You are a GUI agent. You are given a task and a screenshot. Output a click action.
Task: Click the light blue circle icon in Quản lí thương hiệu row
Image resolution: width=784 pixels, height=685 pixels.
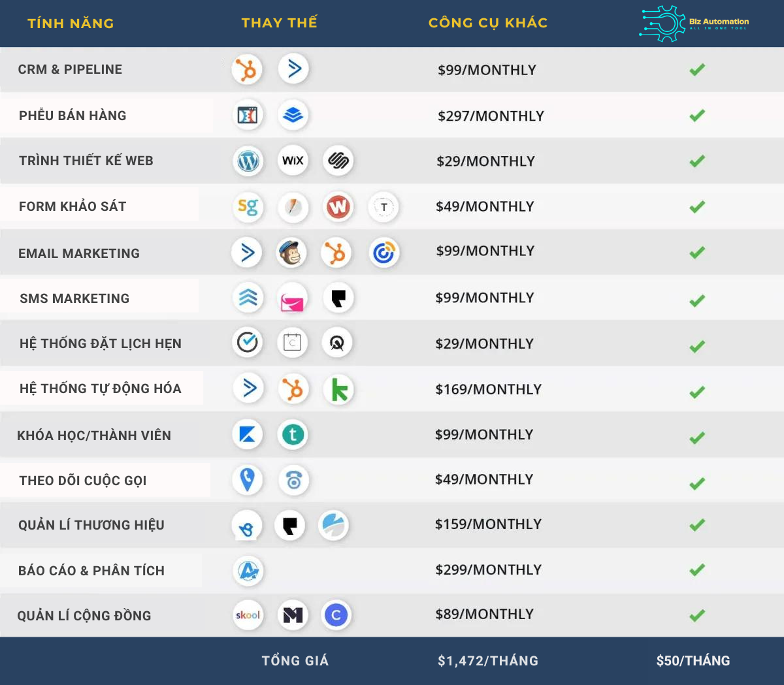tap(334, 525)
